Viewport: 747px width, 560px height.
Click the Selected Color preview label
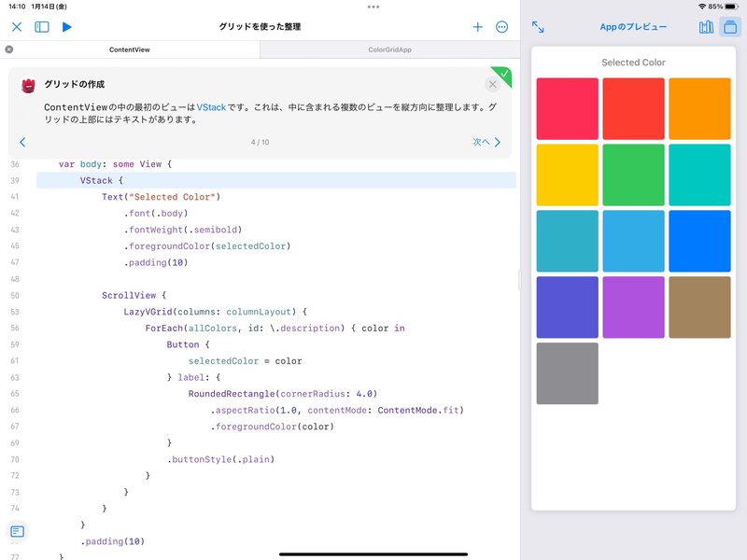tap(633, 63)
